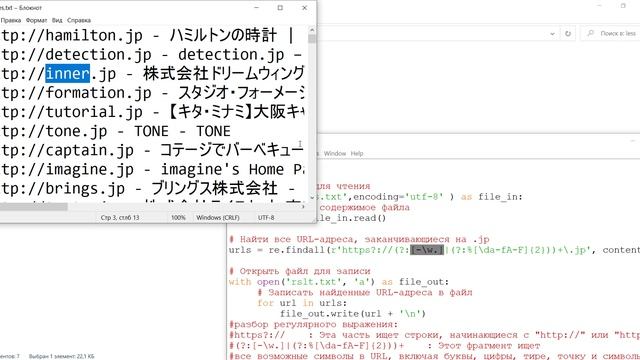The height and width of the screenshot is (360, 640).
Task: Click the 100% zoom status entry
Action: 178,218
